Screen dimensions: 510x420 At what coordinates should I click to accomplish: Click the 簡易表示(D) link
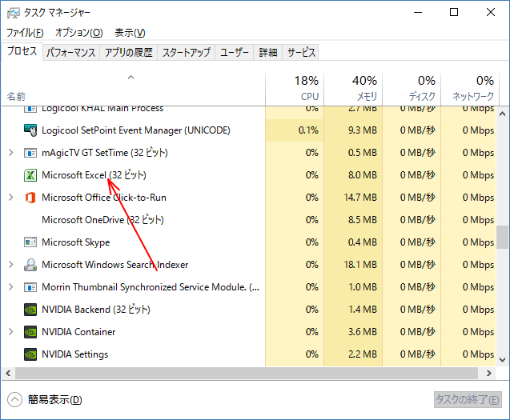click(55, 399)
